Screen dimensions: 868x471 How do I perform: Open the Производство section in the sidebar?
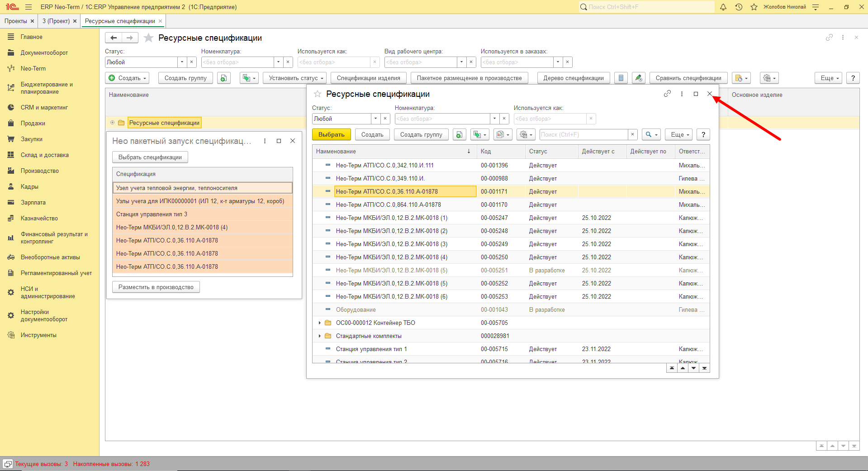[40, 171]
